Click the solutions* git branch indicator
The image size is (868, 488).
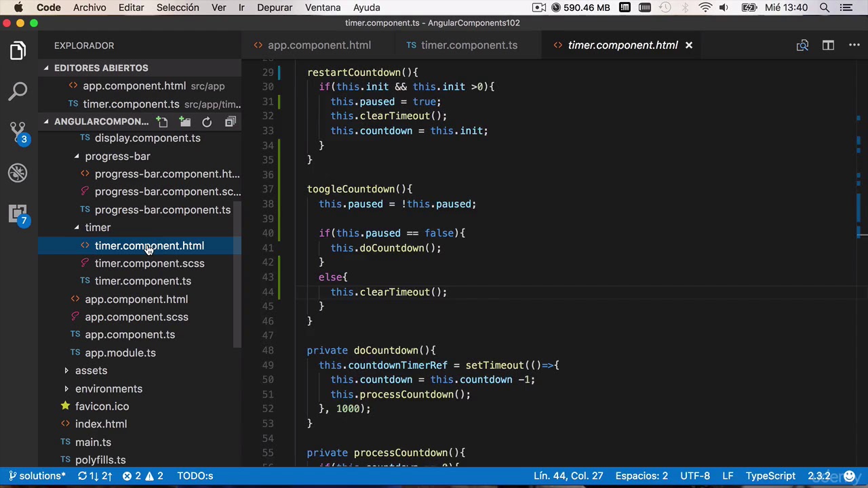pyautogui.click(x=37, y=476)
